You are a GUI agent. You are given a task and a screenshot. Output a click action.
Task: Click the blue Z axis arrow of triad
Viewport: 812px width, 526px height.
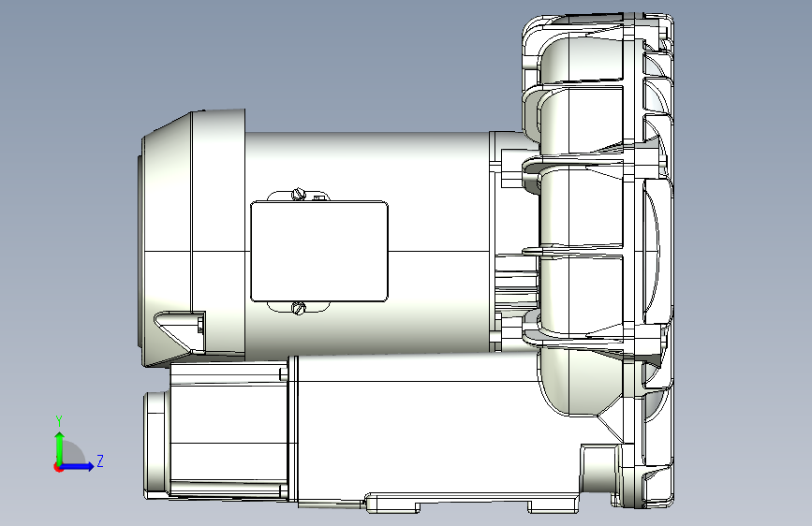click(78, 466)
